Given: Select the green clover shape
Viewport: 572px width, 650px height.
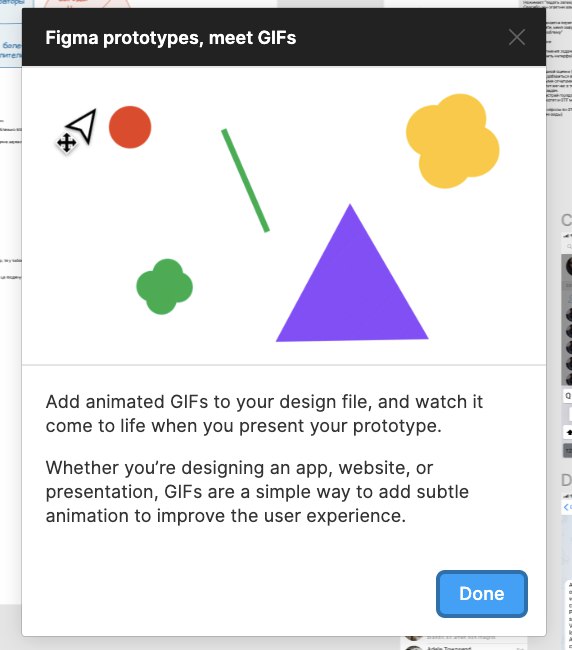Looking at the screenshot, I should 165,286.
